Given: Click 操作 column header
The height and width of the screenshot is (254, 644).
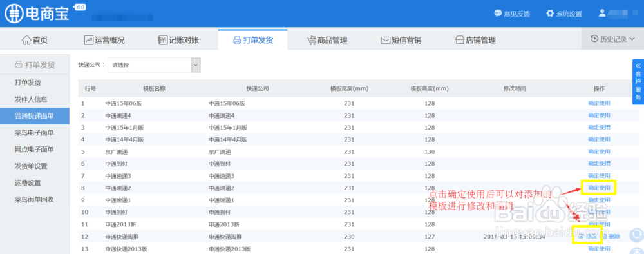Looking at the screenshot, I should point(599,88).
